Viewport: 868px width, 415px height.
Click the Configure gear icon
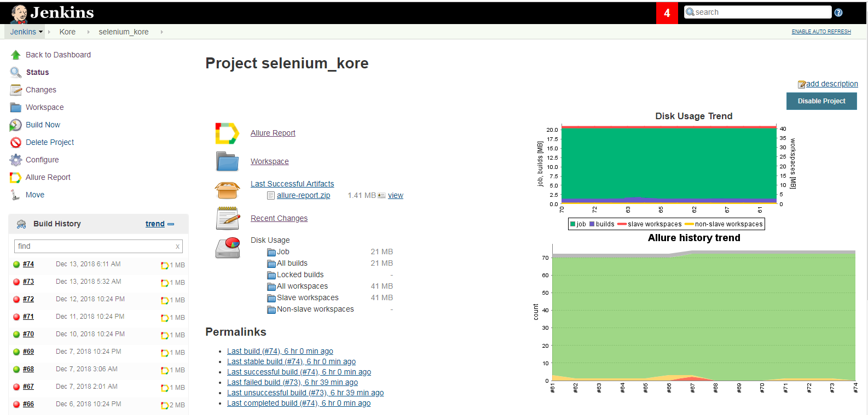point(16,160)
